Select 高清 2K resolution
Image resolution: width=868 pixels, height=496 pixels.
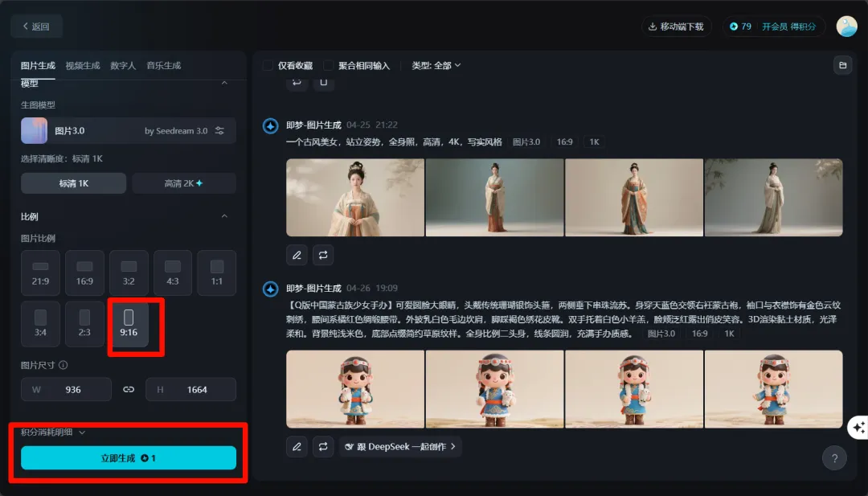(x=184, y=183)
